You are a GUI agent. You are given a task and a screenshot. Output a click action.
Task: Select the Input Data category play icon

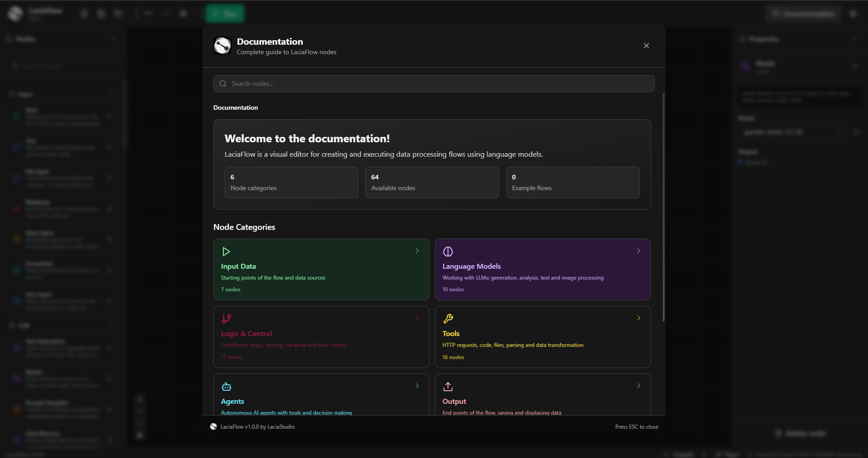pos(226,252)
